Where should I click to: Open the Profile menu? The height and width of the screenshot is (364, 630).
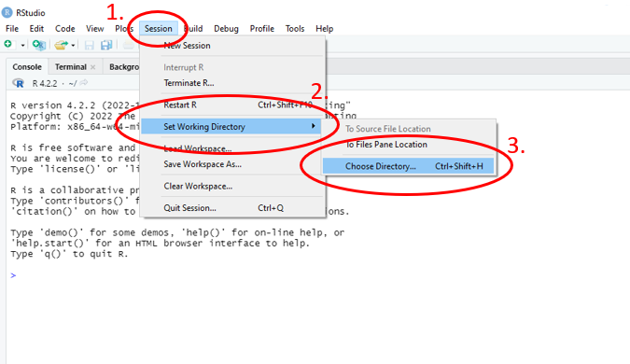tap(262, 29)
